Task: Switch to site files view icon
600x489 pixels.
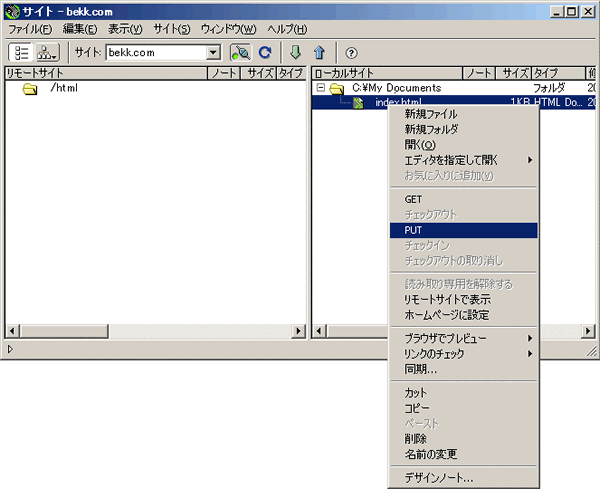Action: [x=21, y=52]
